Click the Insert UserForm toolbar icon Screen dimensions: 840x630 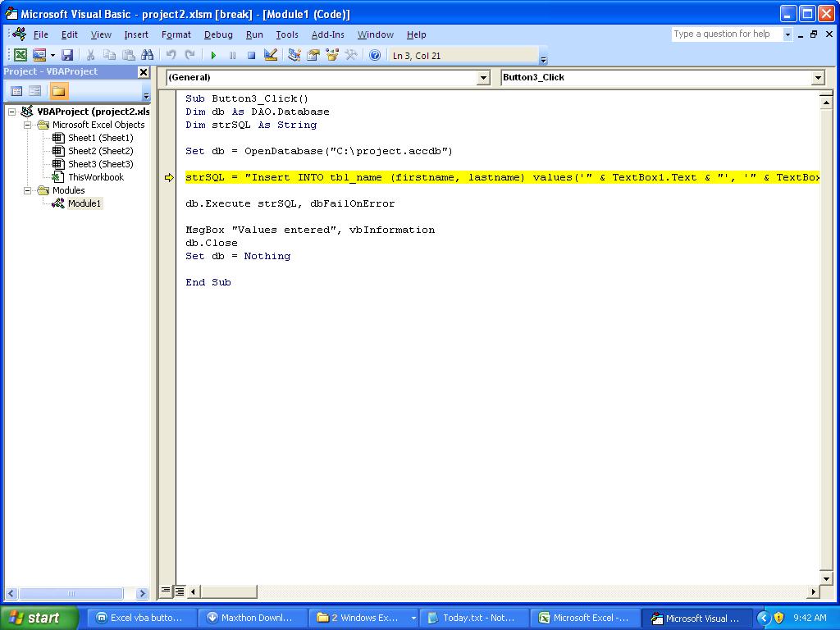pyautogui.click(x=39, y=55)
